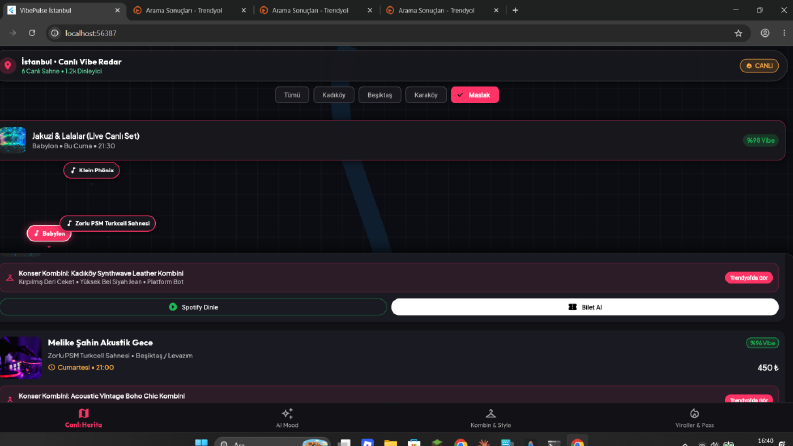Go forward in browser history
The height and width of the screenshot is (446, 793).
click(x=13, y=33)
